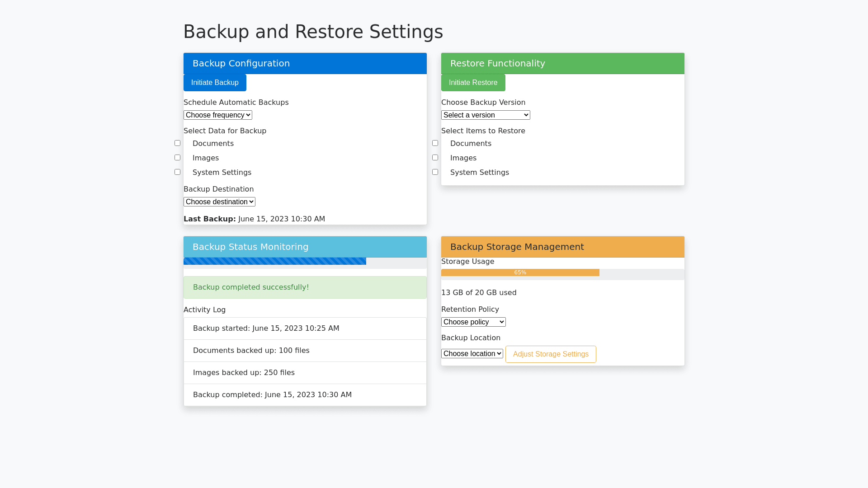
Task: Click the 65% storage usage bar
Action: click(520, 272)
